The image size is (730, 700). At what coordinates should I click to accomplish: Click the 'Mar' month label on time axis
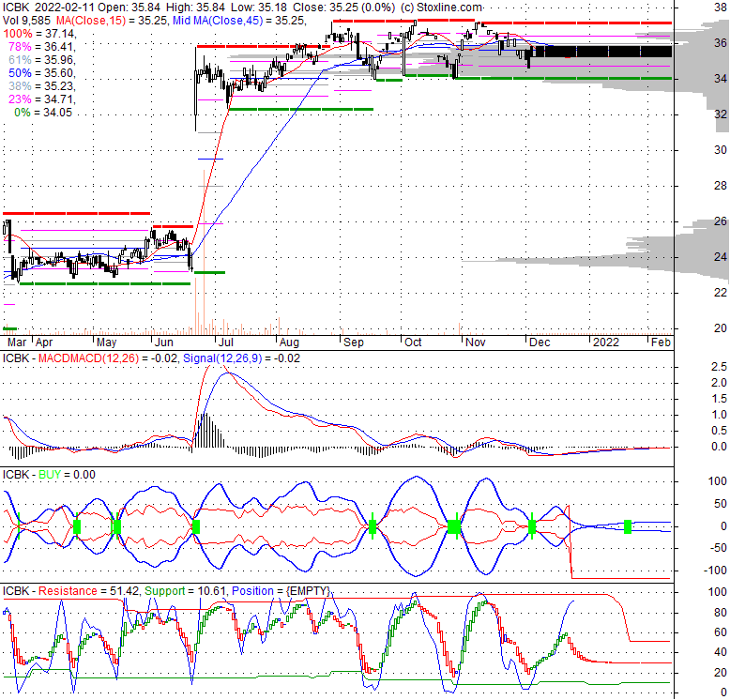pyautogui.click(x=17, y=342)
